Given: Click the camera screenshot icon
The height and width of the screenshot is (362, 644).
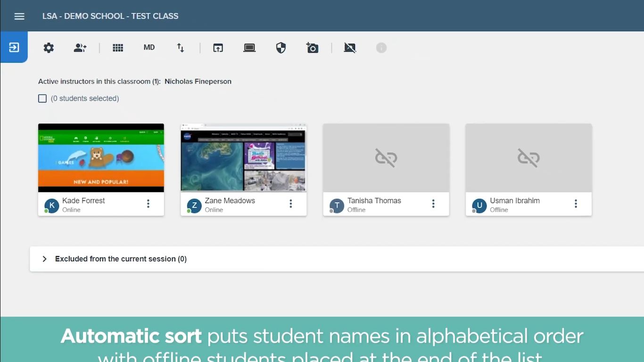Looking at the screenshot, I should click(x=312, y=48).
